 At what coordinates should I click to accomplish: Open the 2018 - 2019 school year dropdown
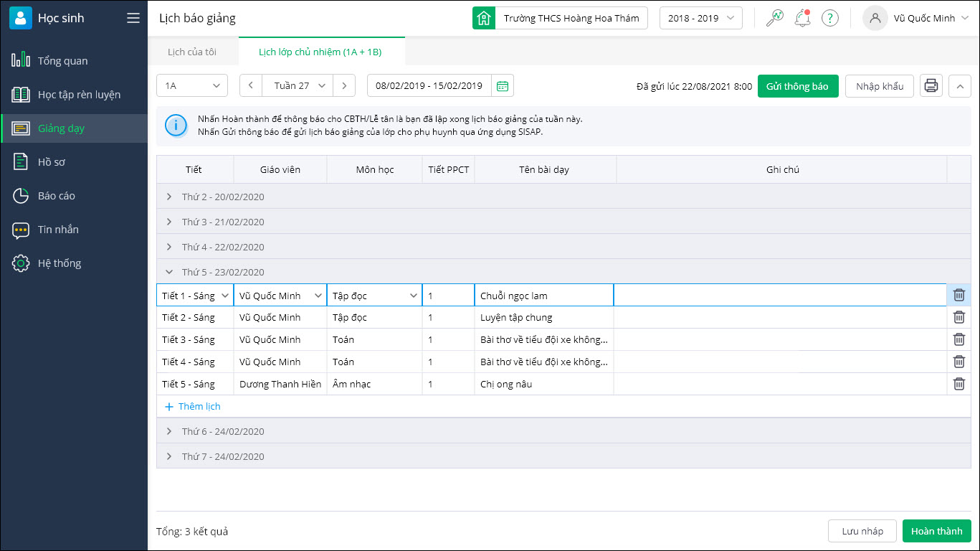point(700,19)
